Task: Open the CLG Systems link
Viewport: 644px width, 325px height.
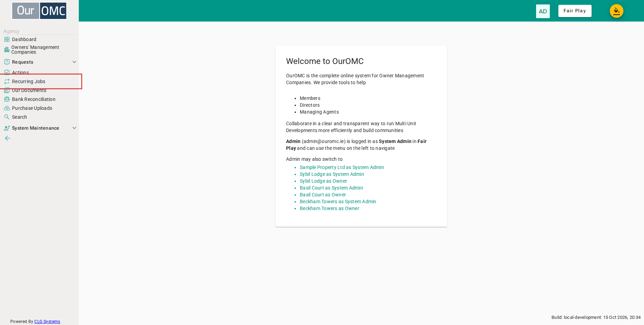Action: pos(47,322)
